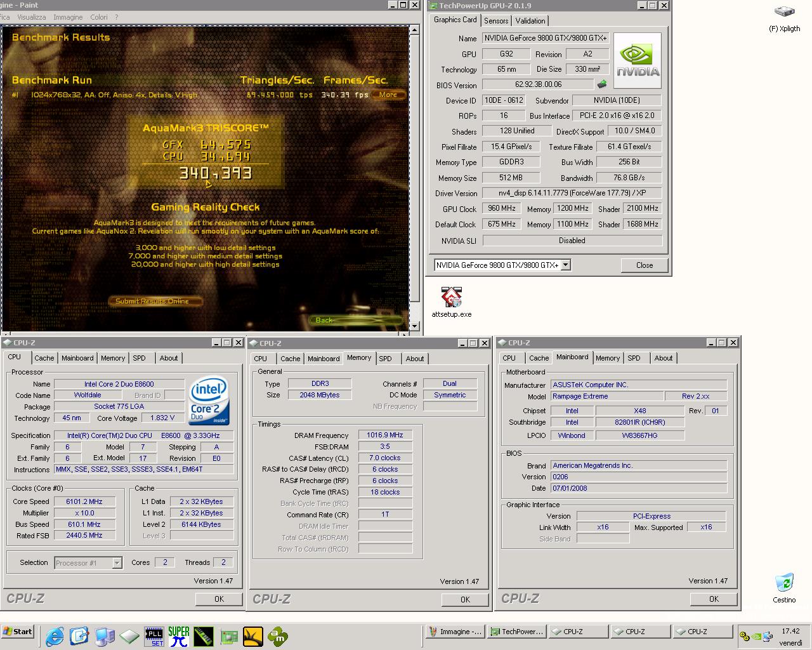
Task: Click the NVIDIA SLI Disabled field
Action: tap(572, 241)
